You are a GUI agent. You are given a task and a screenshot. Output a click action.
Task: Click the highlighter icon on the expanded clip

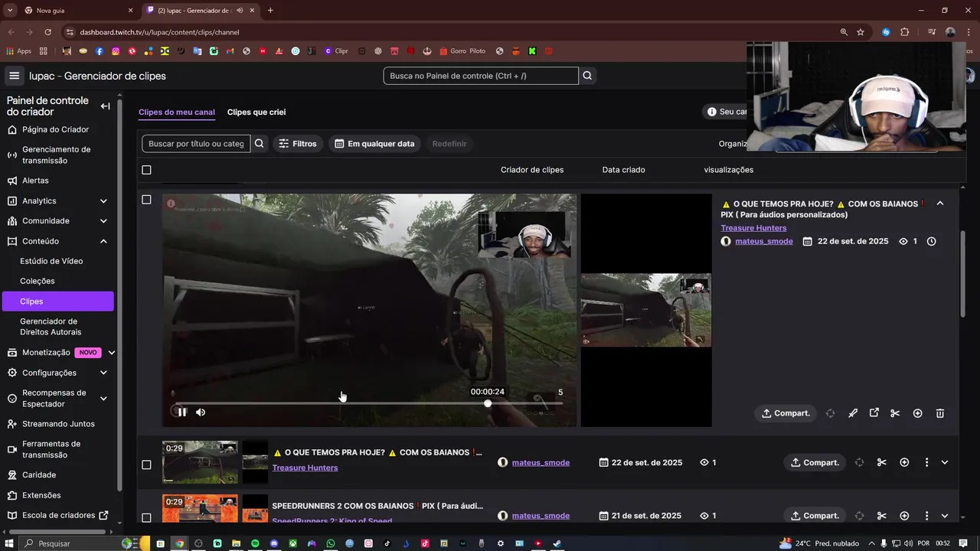[x=853, y=413]
